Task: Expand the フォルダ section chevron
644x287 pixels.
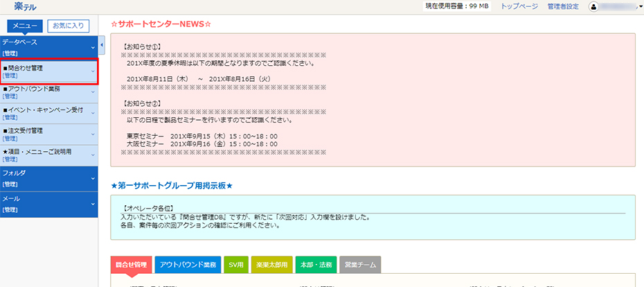Action: point(93,176)
